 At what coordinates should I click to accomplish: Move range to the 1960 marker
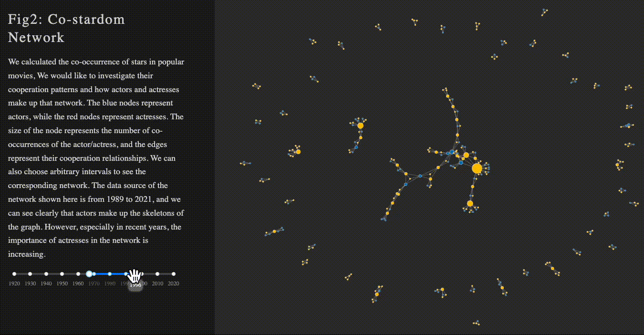click(78, 274)
